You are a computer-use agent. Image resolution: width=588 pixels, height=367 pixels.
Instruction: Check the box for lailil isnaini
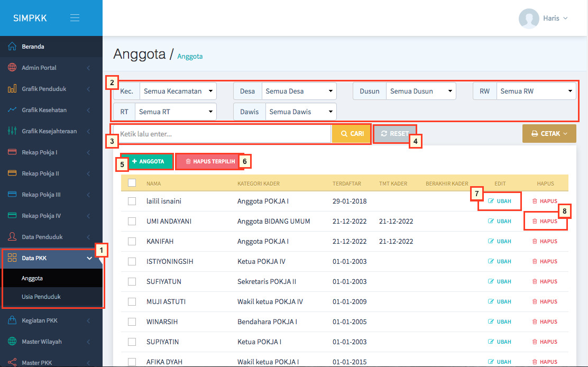click(x=132, y=201)
